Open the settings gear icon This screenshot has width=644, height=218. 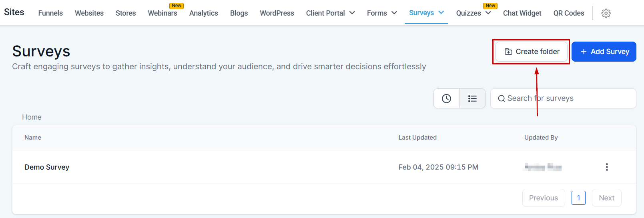[x=606, y=13]
